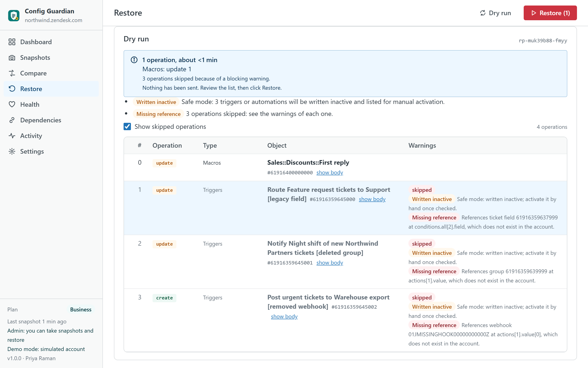Click the Missing reference badge above the table
Image resolution: width=588 pixels, height=368 pixels.
point(158,114)
